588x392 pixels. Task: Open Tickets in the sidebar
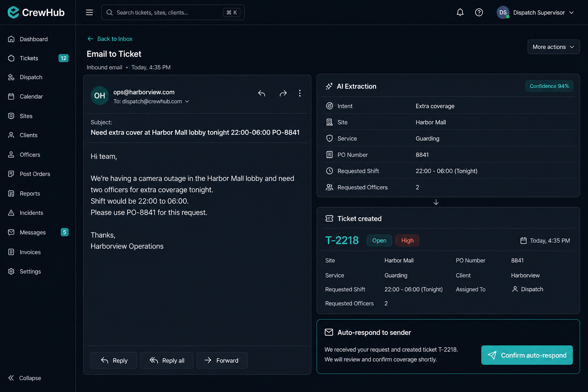(x=38, y=58)
